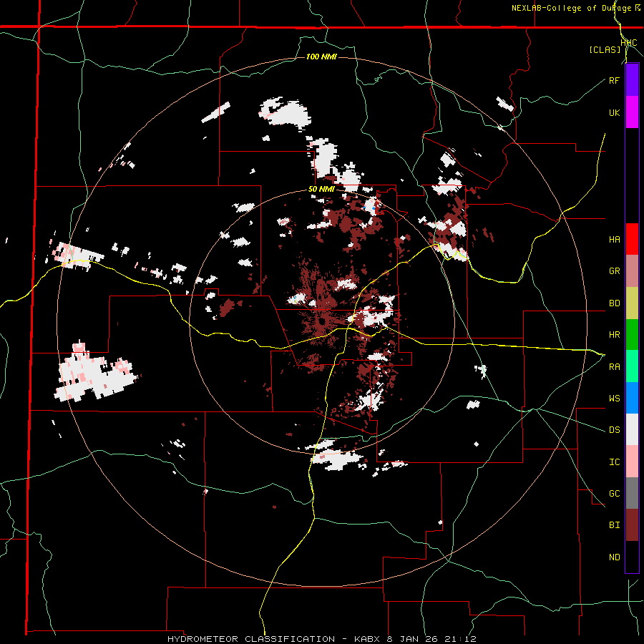Click the HR legend label
The width and height of the screenshot is (644, 644).
tap(614, 335)
